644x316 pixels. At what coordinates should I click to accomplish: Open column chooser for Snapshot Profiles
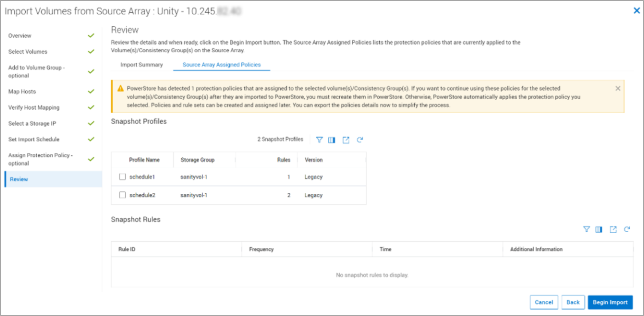click(x=332, y=140)
